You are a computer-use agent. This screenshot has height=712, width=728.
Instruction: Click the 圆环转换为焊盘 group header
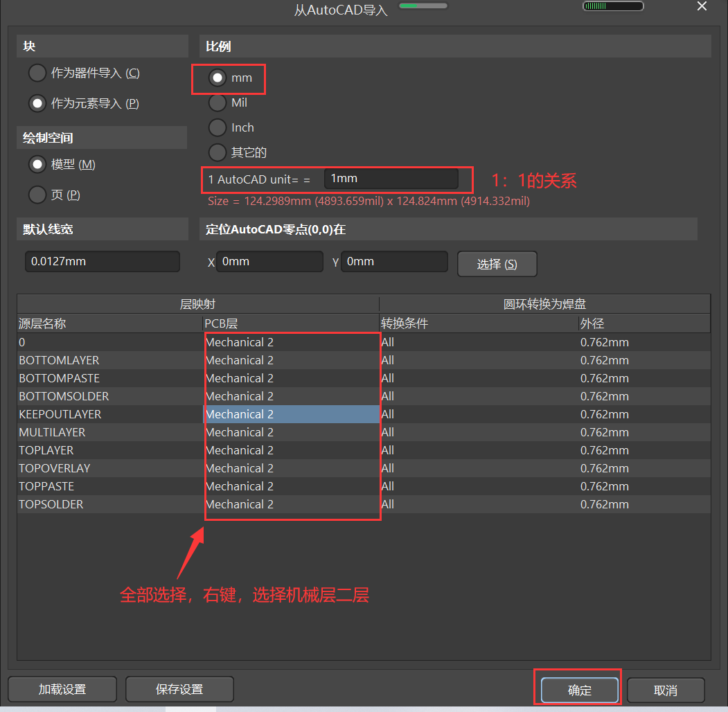click(544, 304)
